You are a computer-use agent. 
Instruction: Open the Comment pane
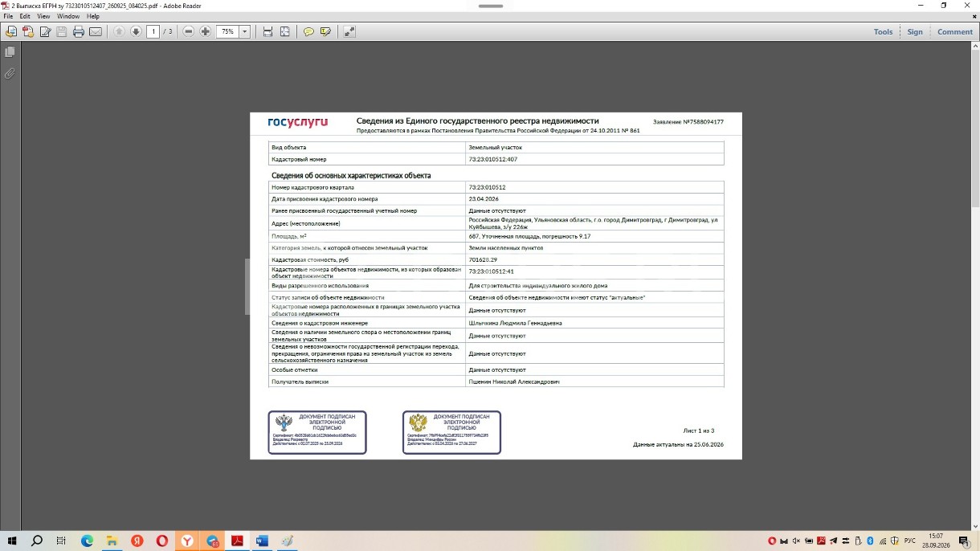tap(954, 32)
